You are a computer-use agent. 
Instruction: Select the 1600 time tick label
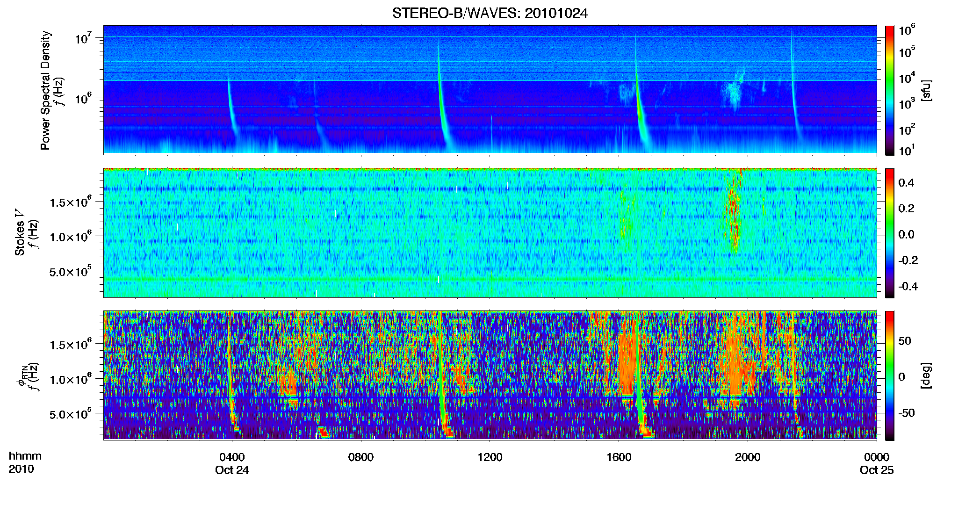click(x=619, y=457)
